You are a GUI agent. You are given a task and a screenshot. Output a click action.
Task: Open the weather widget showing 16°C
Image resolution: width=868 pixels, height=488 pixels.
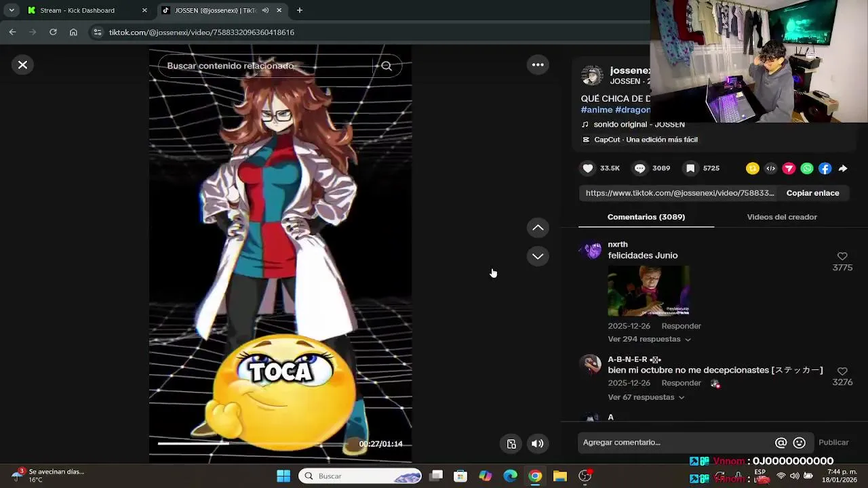47,475
